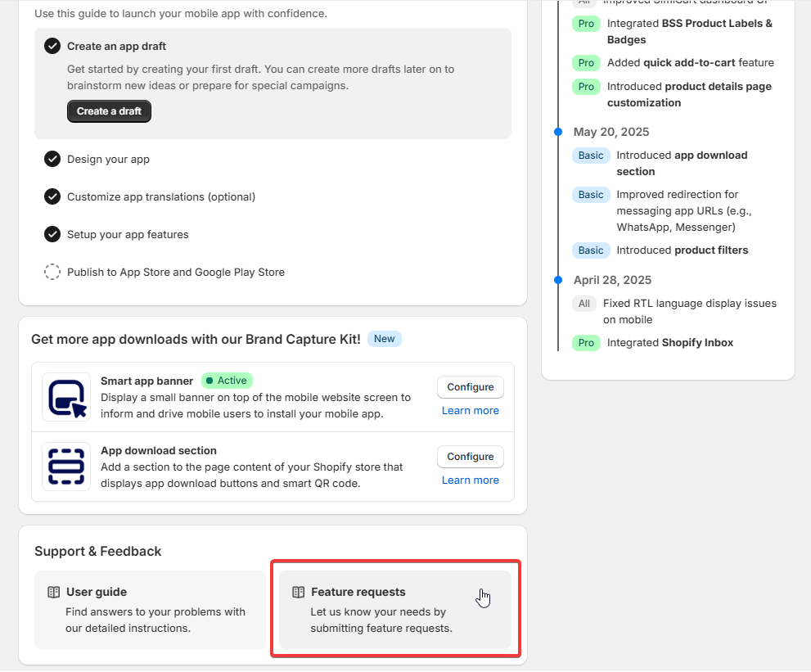Viewport: 811px width, 672px height.
Task: Open Learn more for Smart app banner
Action: (x=470, y=410)
